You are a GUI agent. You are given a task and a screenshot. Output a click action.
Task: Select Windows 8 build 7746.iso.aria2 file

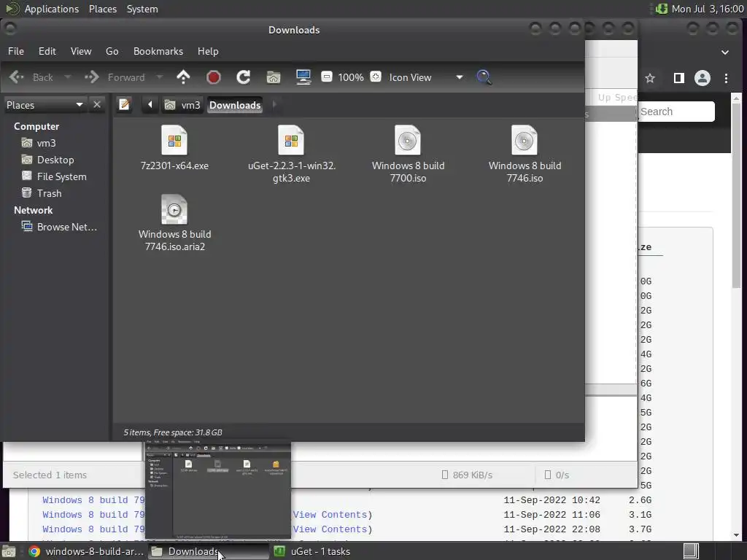click(174, 223)
